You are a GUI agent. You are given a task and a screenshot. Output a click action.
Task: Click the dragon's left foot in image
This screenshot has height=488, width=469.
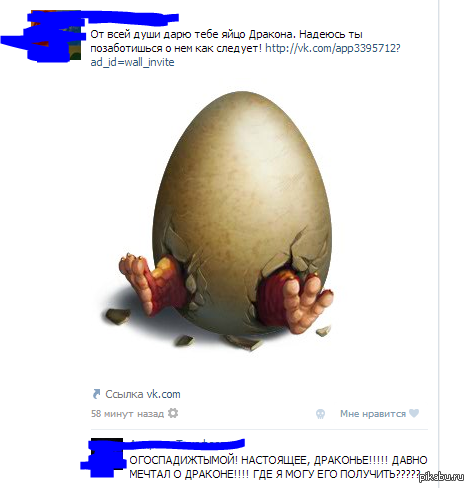click(150, 283)
